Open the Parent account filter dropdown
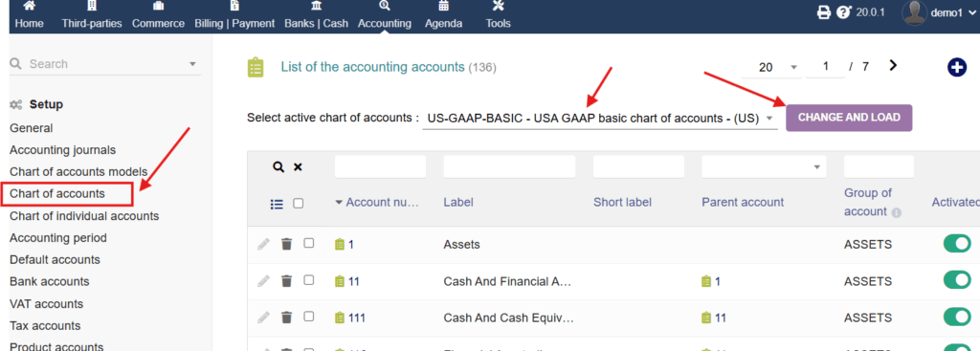This screenshot has width=980, height=351. 764,166
